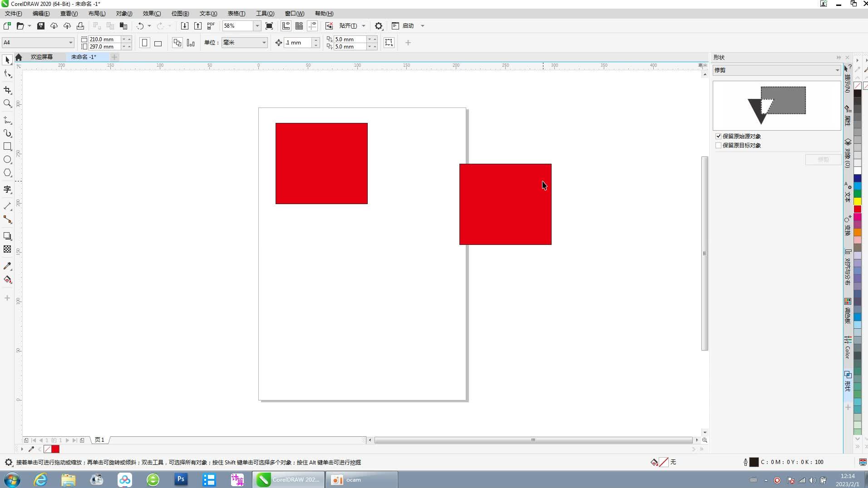868x488 pixels.
Task: Select the Zoom tool
Action: [7, 103]
